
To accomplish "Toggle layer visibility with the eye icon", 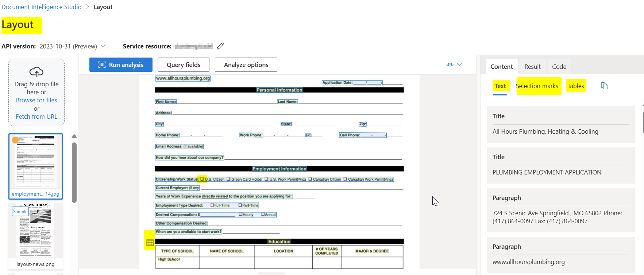I will (x=450, y=64).
